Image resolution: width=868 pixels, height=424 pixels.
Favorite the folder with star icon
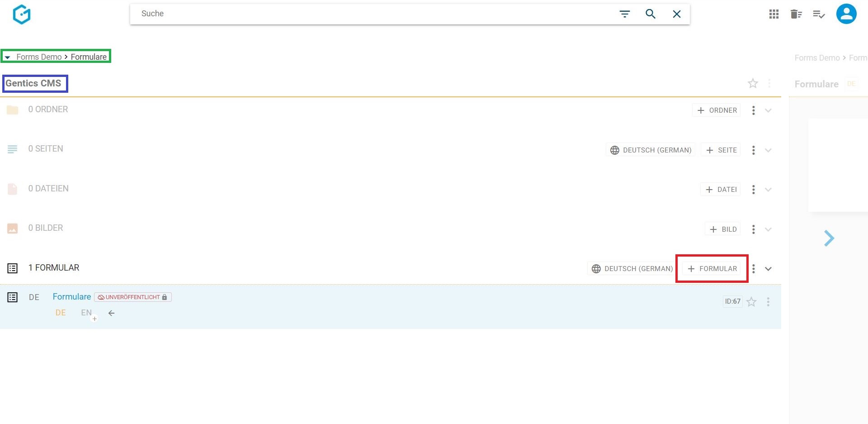(752, 83)
